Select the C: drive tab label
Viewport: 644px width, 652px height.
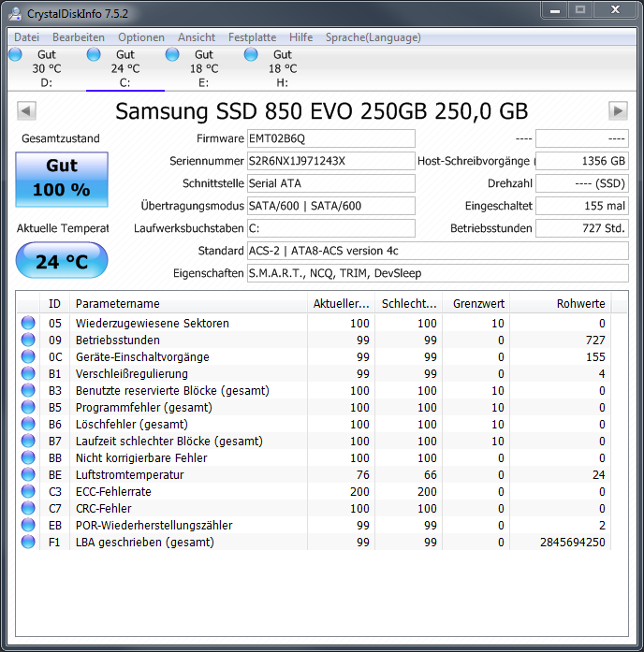pos(124,82)
